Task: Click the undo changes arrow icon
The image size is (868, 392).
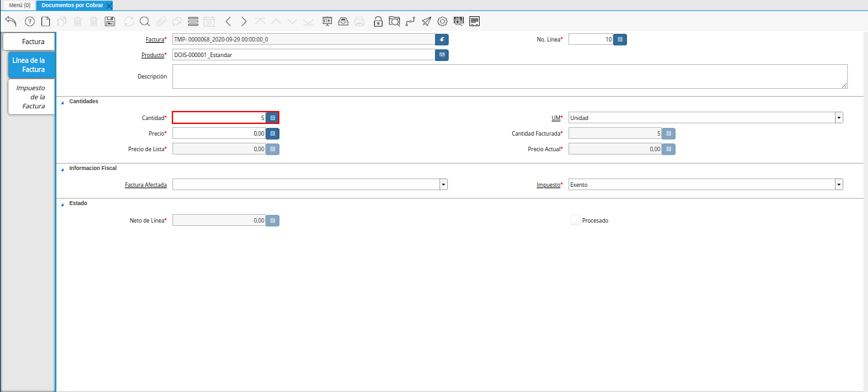Action: click(x=10, y=21)
